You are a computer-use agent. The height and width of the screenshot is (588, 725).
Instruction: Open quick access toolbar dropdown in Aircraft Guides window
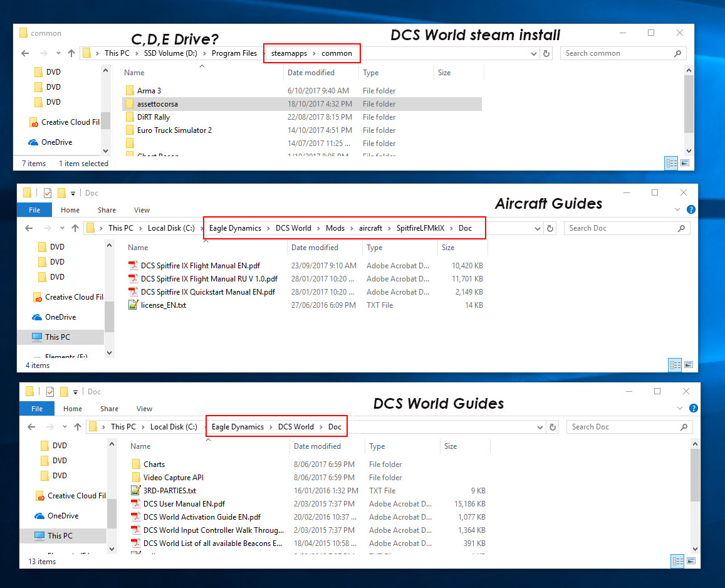pos(73,193)
